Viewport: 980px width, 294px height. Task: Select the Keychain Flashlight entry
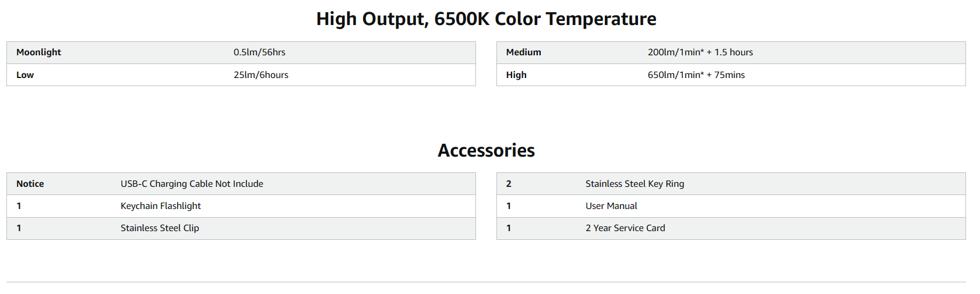tap(160, 206)
